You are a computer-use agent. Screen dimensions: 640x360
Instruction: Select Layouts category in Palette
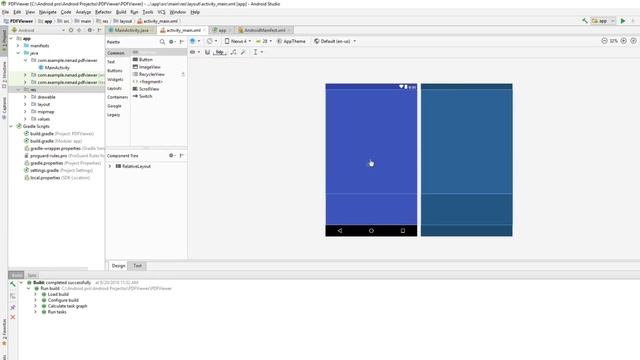114,88
